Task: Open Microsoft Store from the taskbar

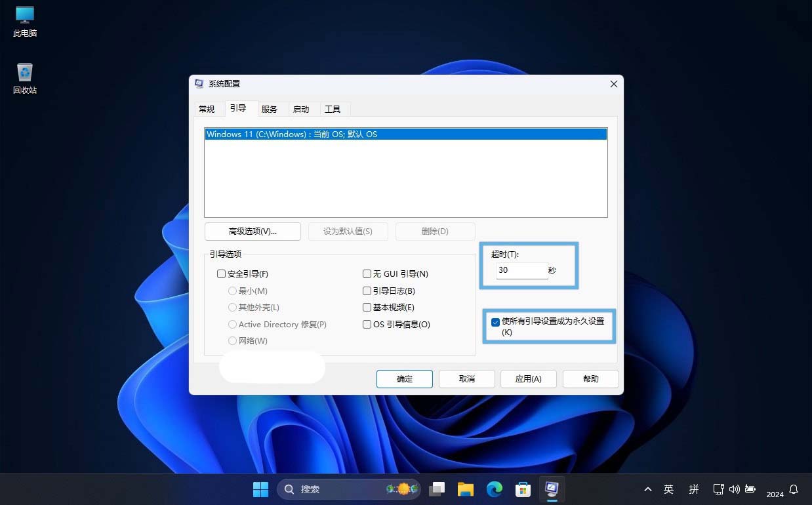Action: click(x=523, y=489)
